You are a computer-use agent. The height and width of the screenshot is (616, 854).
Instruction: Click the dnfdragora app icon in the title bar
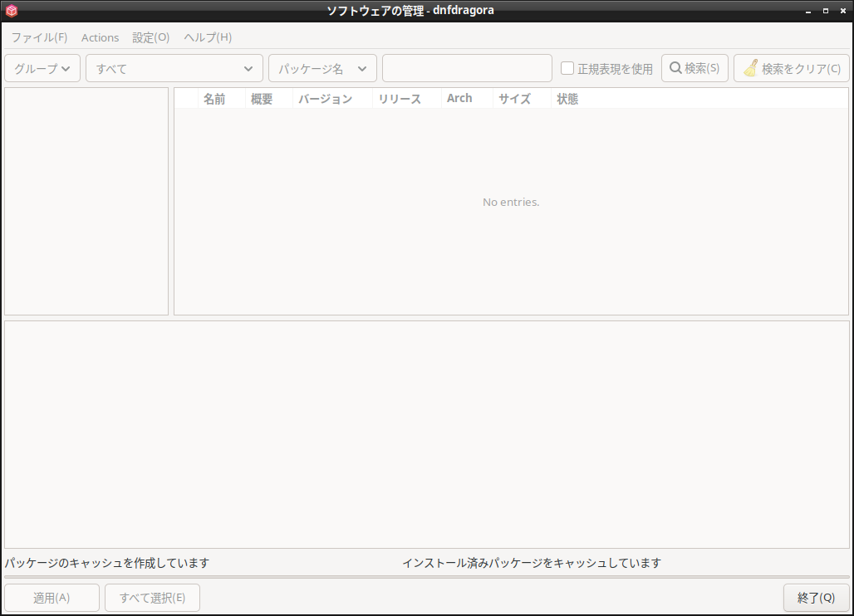[x=12, y=10]
